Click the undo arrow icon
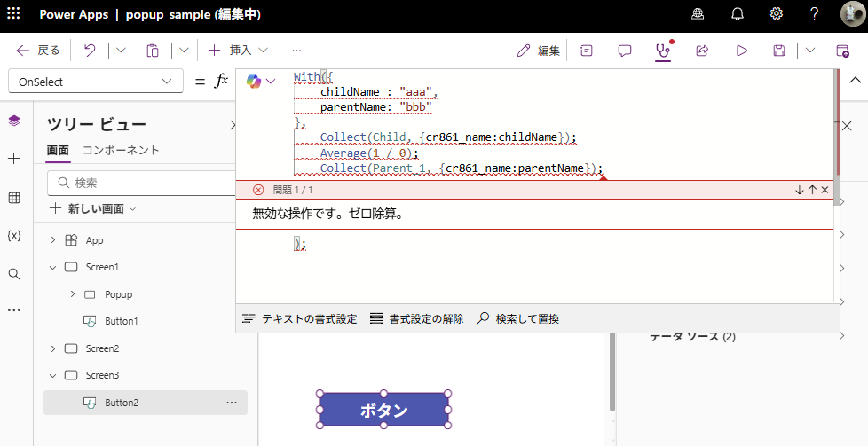 tap(90, 51)
